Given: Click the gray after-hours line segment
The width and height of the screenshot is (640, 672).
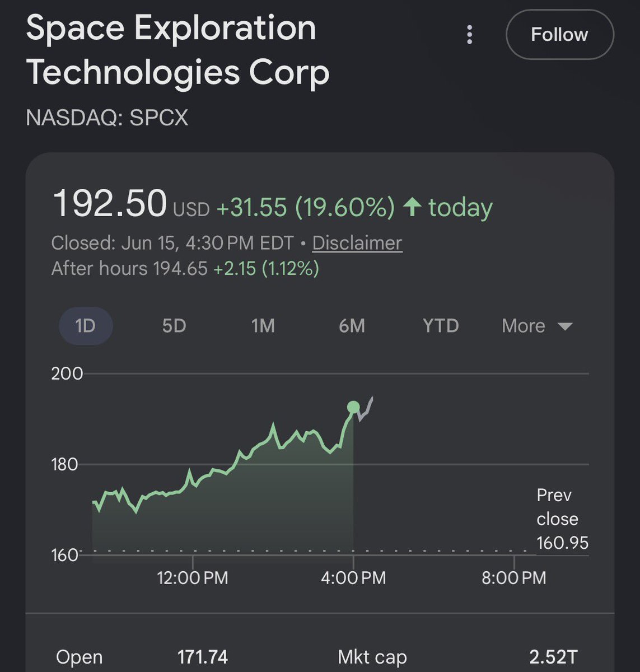Looking at the screenshot, I should click(365, 409).
